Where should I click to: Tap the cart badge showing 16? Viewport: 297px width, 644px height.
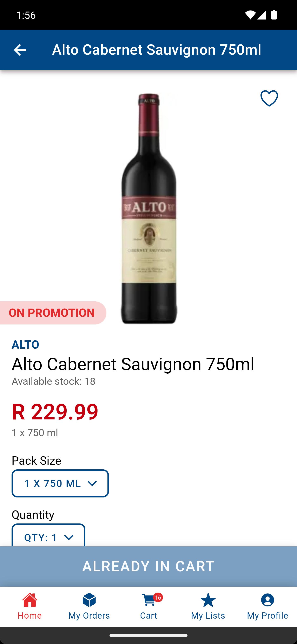click(158, 598)
